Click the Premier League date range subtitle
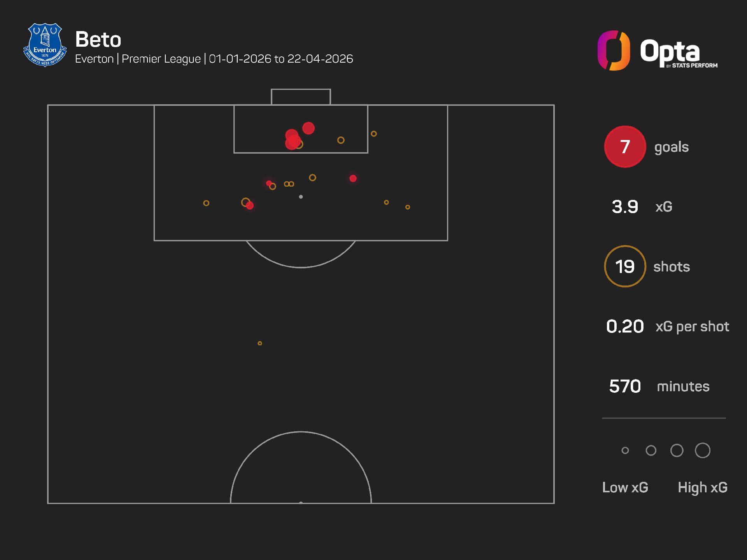 pos(214,59)
